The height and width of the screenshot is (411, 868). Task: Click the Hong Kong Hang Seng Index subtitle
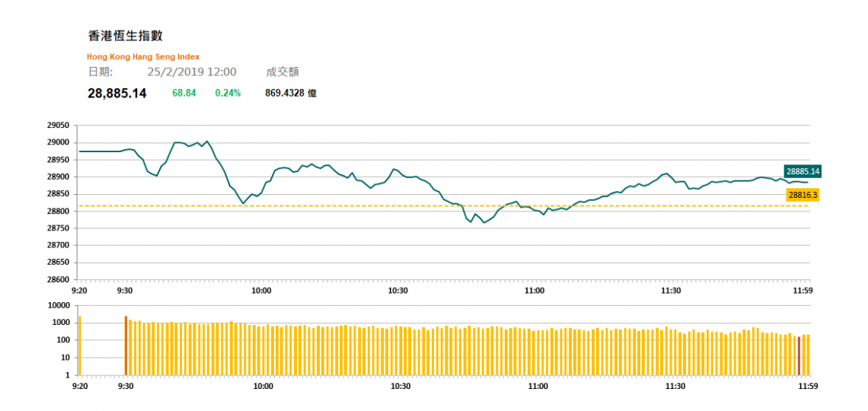coord(143,56)
